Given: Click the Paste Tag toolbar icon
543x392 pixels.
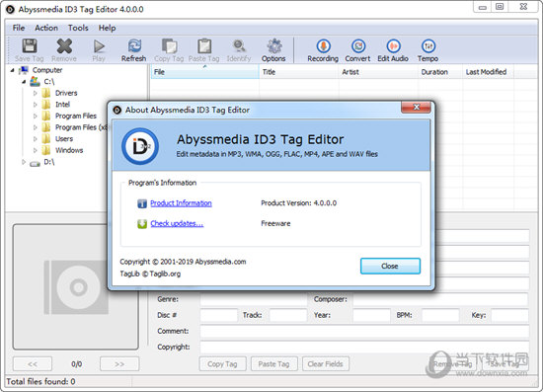Looking at the screenshot, I should 204,46.
